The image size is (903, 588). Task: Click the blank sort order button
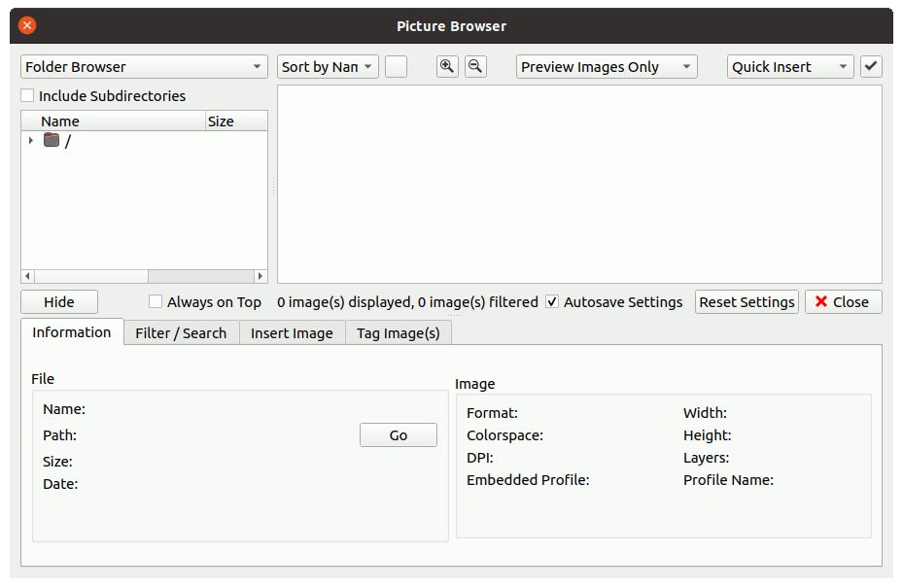(396, 67)
